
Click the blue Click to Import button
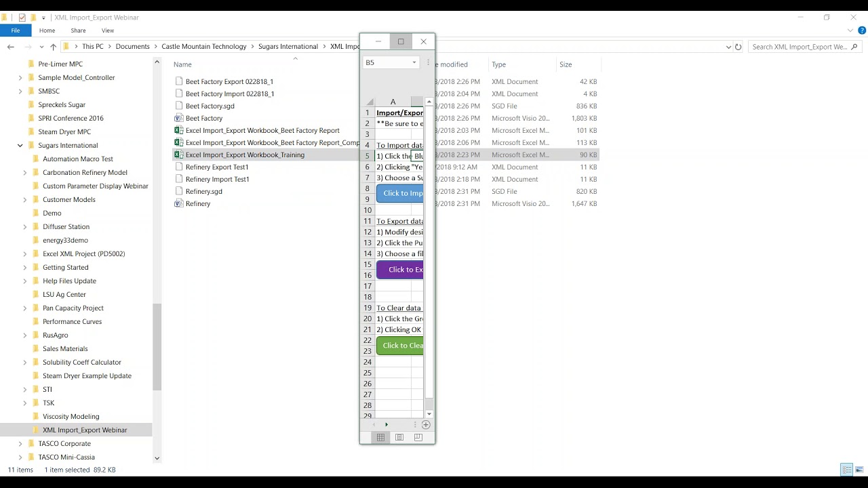(400, 193)
